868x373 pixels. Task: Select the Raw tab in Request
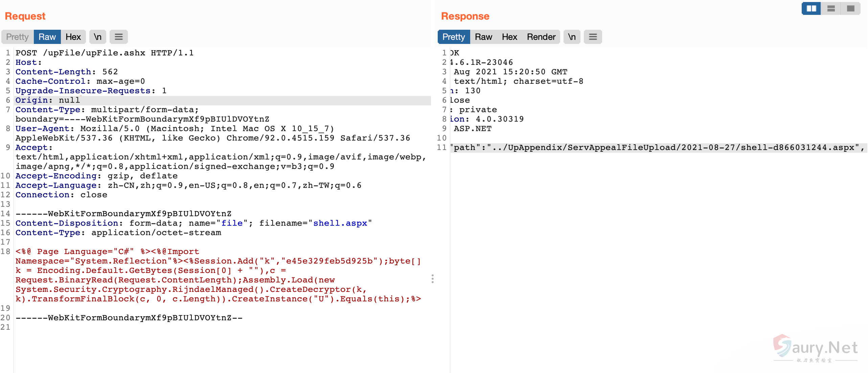[x=47, y=37]
